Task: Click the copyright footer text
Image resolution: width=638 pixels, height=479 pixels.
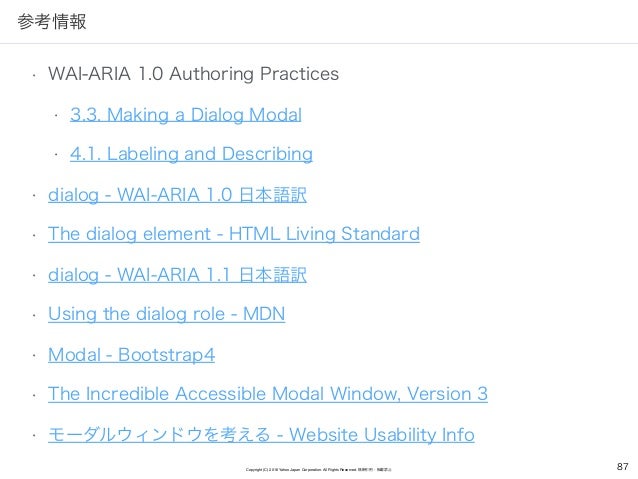Action: point(319,470)
